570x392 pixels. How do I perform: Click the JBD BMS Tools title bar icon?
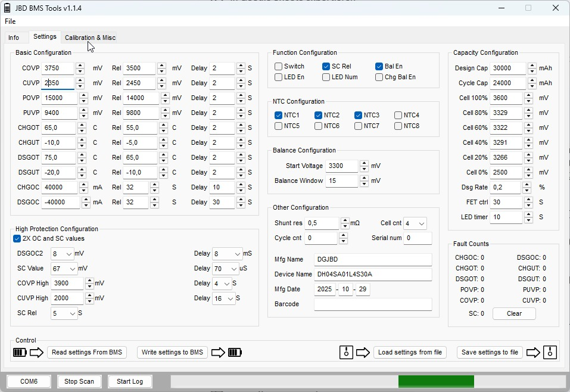coord(7,8)
